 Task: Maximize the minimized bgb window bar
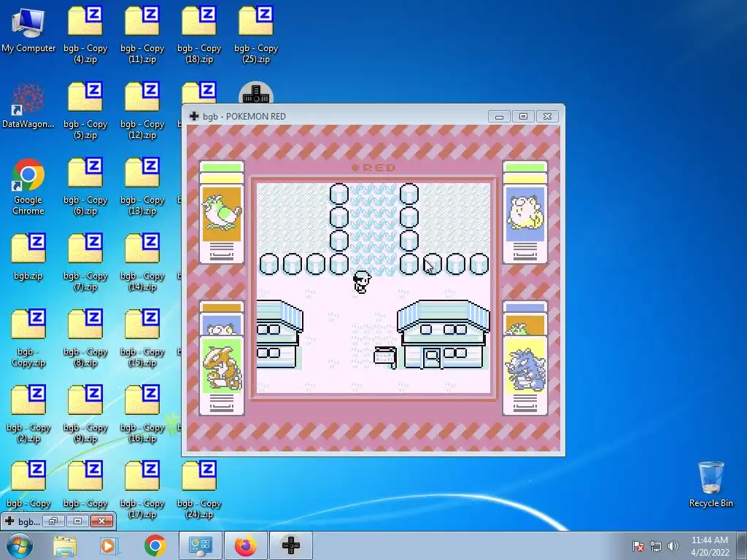click(x=77, y=521)
